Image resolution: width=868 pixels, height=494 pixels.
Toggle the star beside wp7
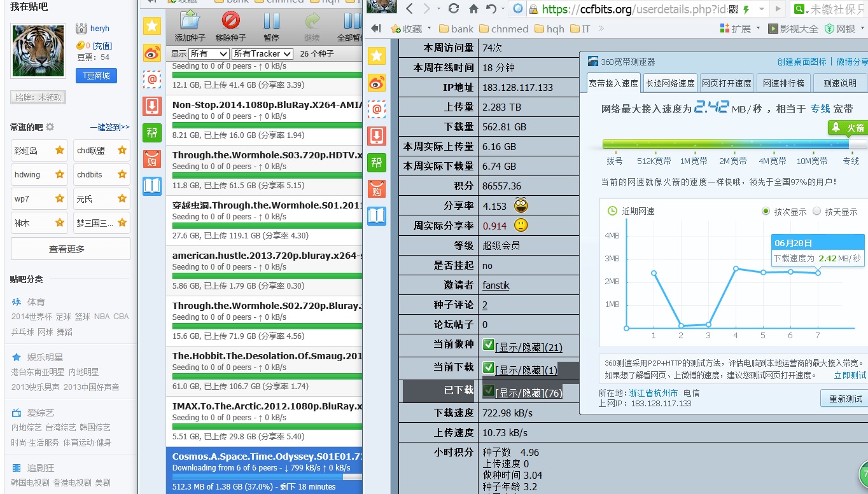pyautogui.click(x=60, y=198)
